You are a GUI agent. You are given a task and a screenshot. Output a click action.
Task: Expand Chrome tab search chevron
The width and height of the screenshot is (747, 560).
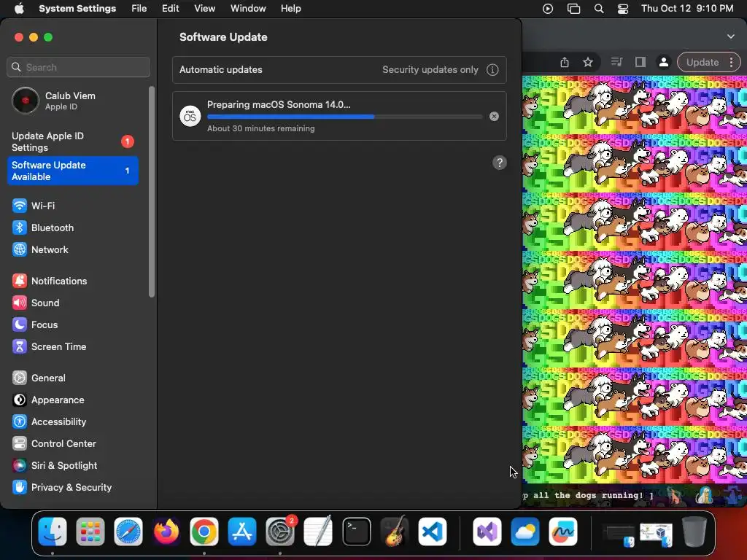tap(731, 36)
